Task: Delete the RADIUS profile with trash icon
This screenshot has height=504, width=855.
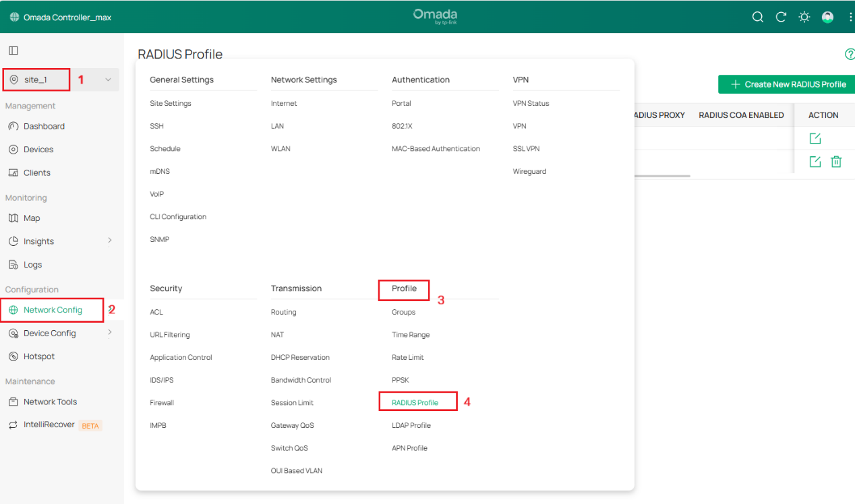Action: pyautogui.click(x=836, y=162)
